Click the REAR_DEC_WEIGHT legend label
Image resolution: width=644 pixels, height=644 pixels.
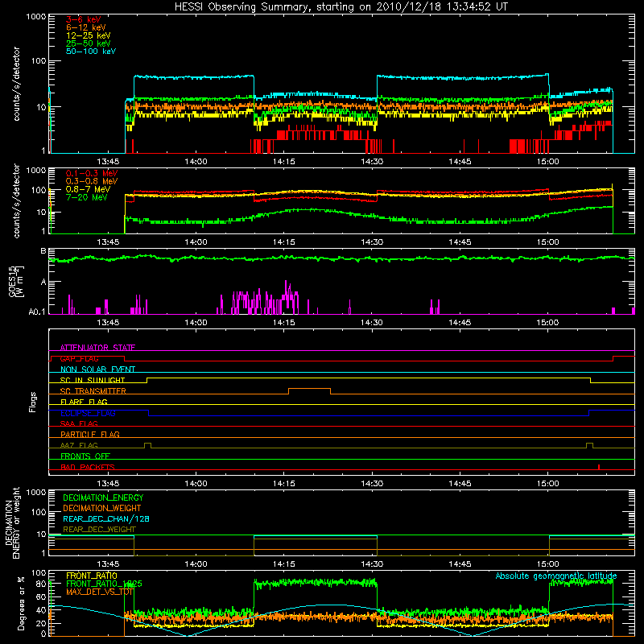pyautogui.click(x=99, y=530)
